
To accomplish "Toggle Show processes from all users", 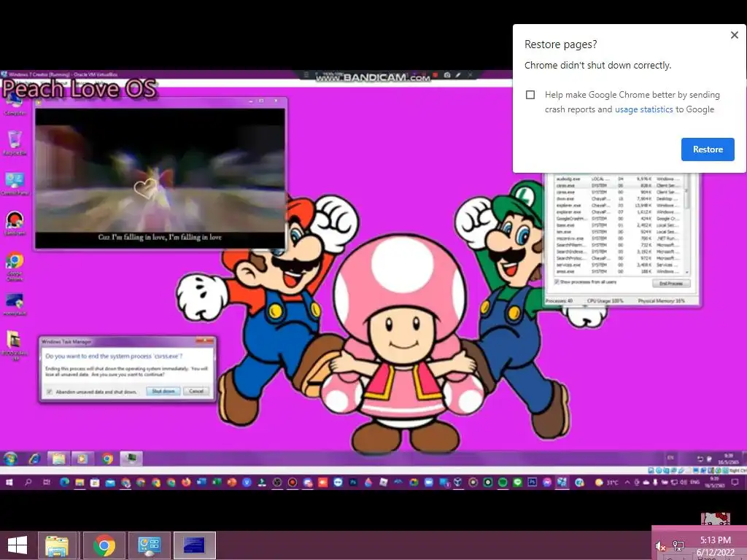I will pyautogui.click(x=557, y=282).
